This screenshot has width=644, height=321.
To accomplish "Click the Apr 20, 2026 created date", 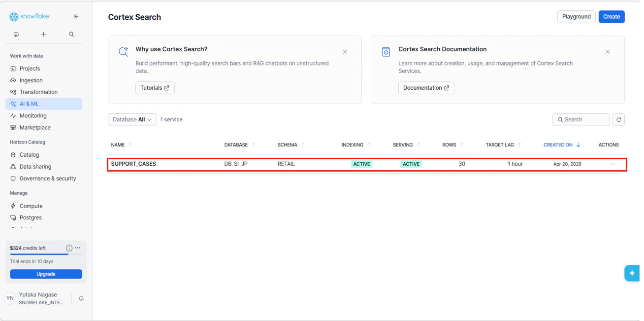I will coord(567,164).
